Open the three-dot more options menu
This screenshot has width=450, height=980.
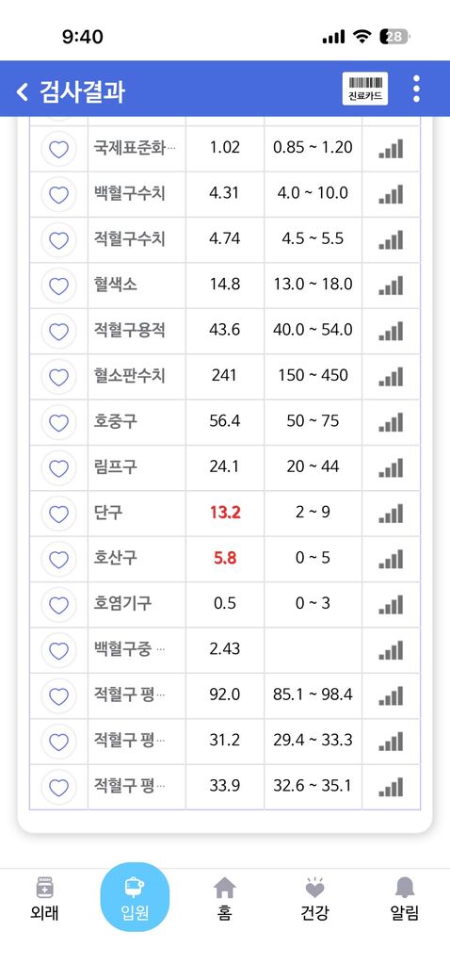click(416, 89)
